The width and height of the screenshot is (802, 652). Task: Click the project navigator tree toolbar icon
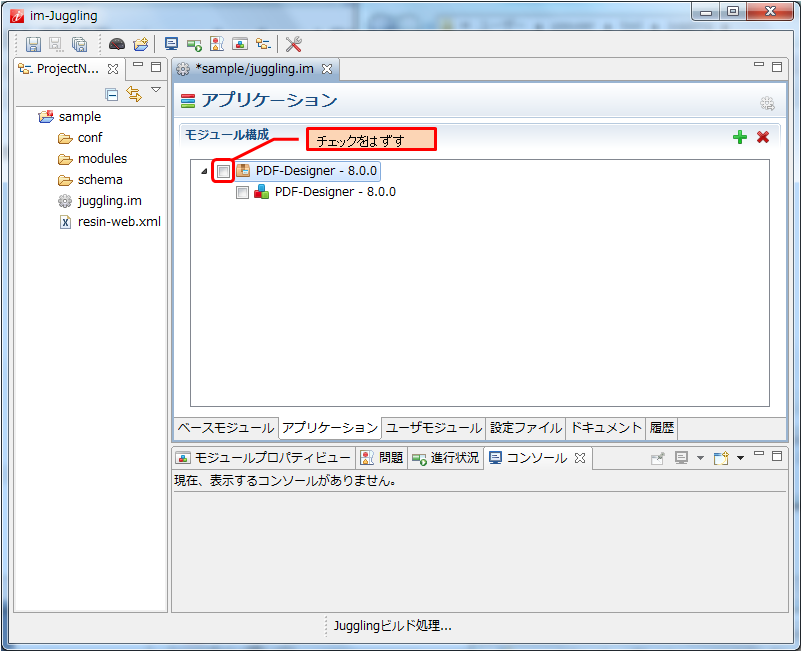point(263,44)
